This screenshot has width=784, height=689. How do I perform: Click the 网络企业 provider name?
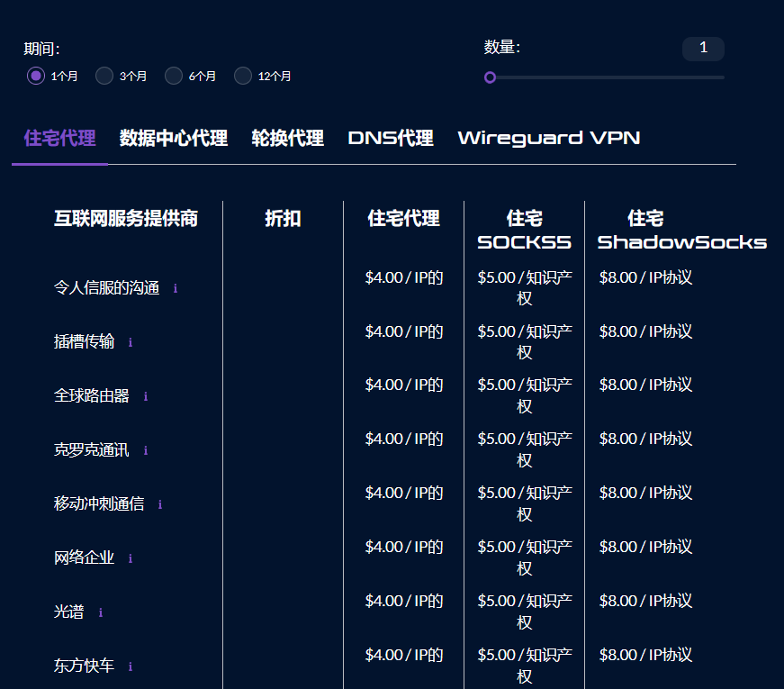click(84, 558)
